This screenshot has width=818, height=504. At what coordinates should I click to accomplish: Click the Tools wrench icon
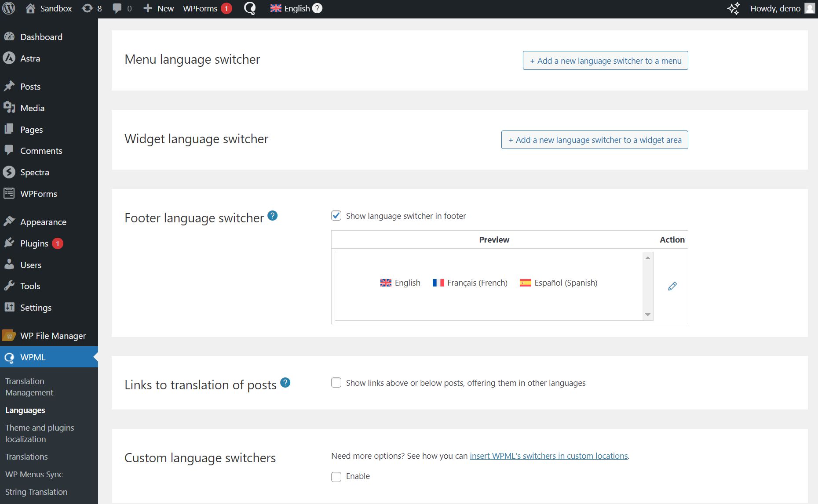point(9,286)
